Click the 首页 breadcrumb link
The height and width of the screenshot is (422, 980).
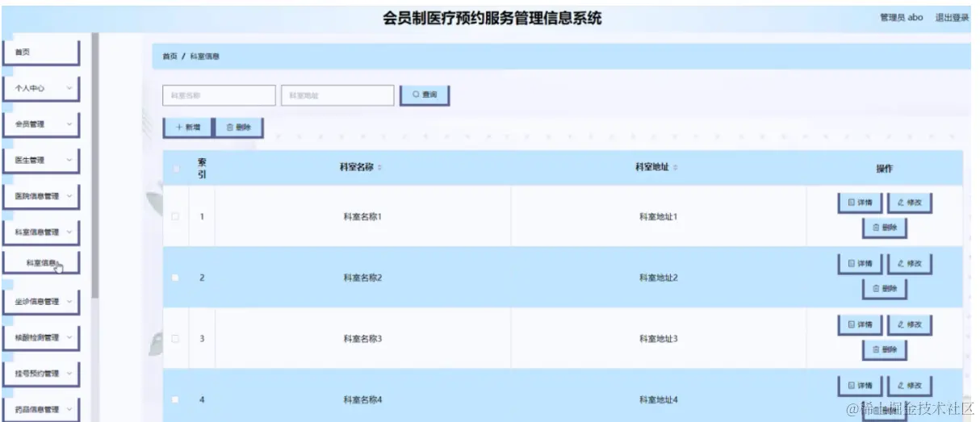[170, 56]
